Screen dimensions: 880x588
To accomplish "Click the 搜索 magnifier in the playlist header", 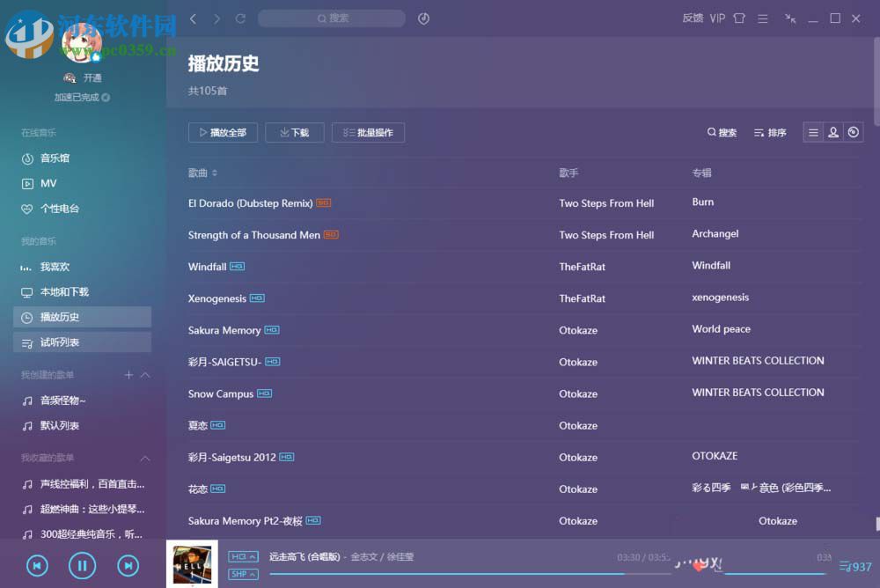I will coord(721,132).
